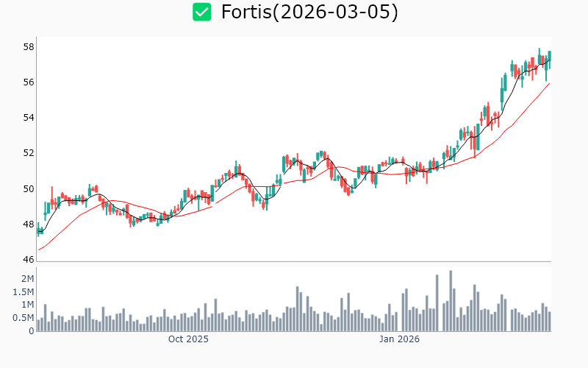Select the last candlestick on the right

(x=549, y=59)
